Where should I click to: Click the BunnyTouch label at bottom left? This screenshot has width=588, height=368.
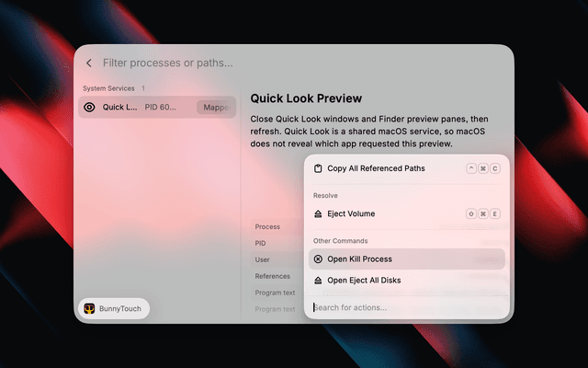tap(120, 309)
